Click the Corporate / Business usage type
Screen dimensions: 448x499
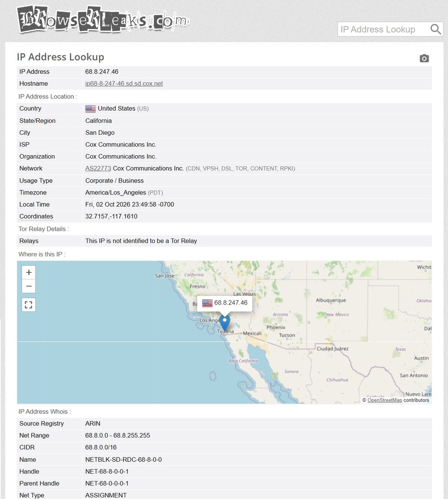click(115, 181)
